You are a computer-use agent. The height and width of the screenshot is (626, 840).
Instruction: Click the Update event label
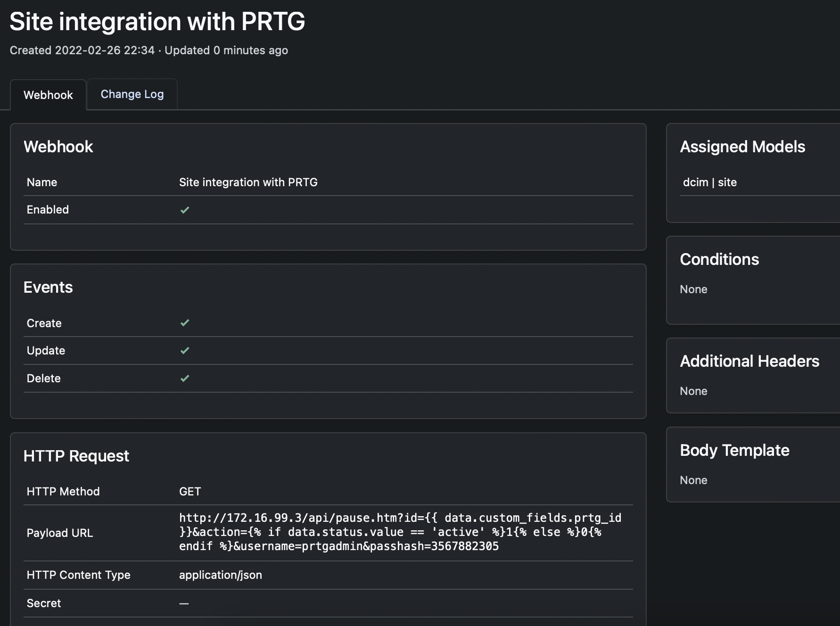[46, 351]
